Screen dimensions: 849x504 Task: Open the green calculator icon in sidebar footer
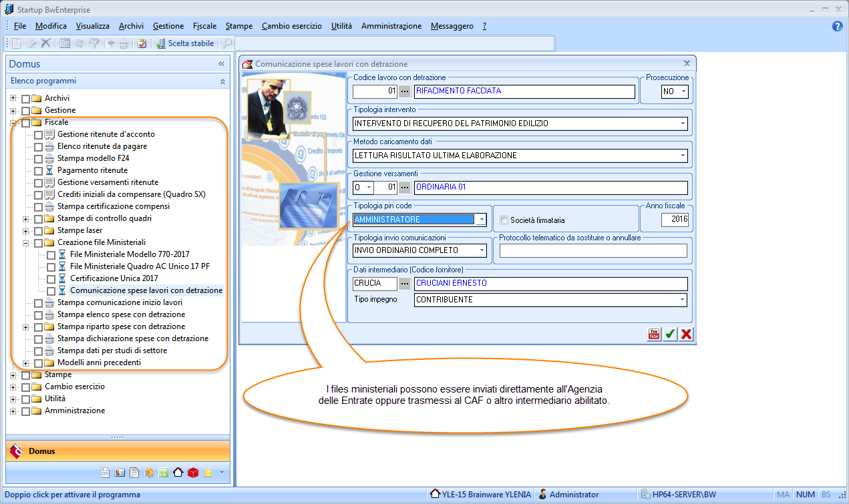coord(164,473)
